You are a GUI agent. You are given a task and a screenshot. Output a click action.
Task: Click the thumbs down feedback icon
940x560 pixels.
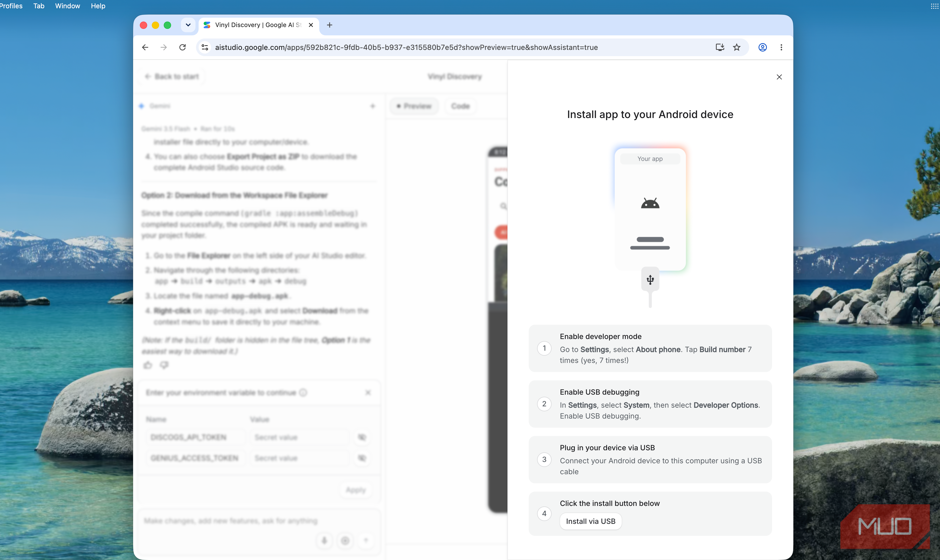164,365
